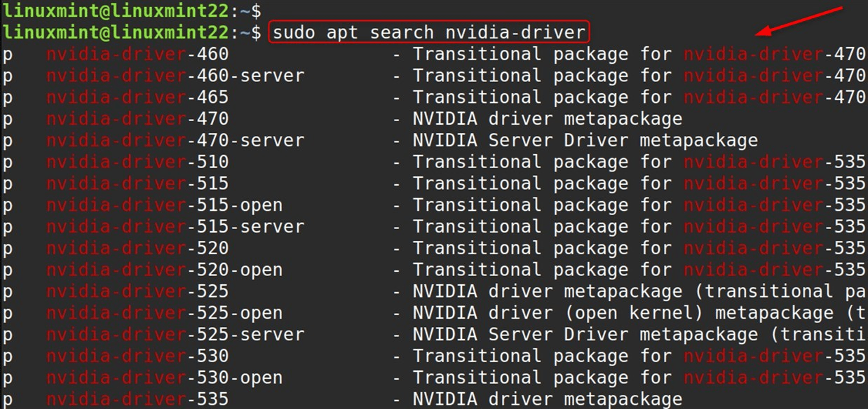
Task: Select the package name nvidia-driver-465
Action: tap(137, 97)
